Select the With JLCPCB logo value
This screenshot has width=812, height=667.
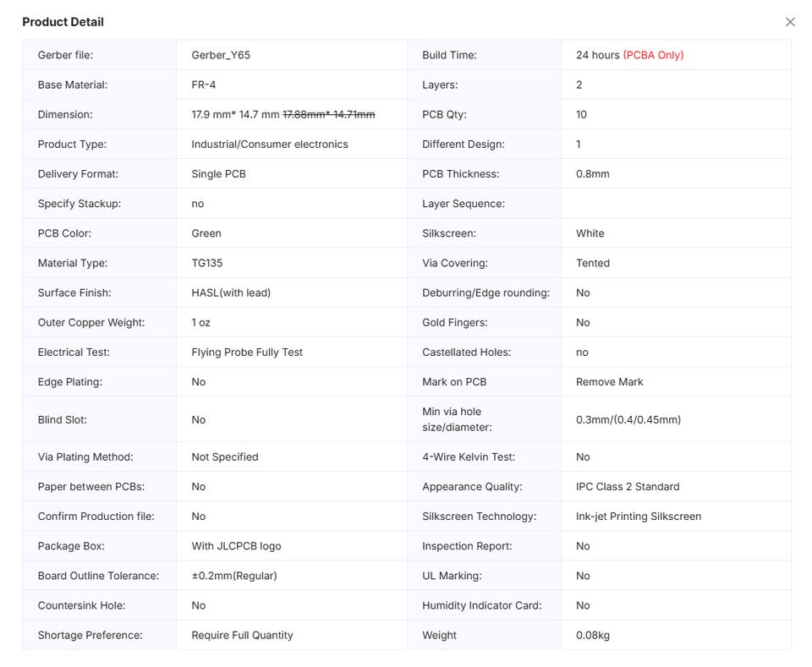(236, 546)
